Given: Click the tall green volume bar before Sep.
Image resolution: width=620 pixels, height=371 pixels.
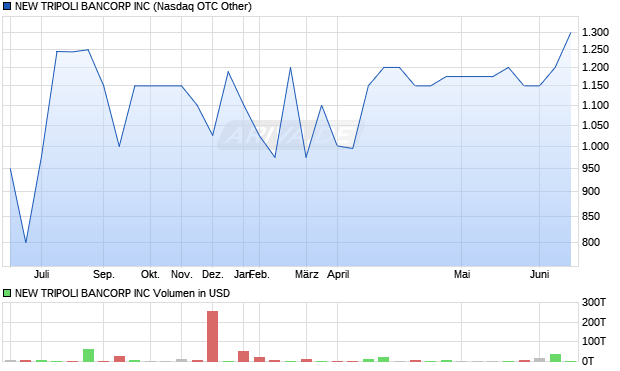Looking at the screenshot, I should 88,355.
